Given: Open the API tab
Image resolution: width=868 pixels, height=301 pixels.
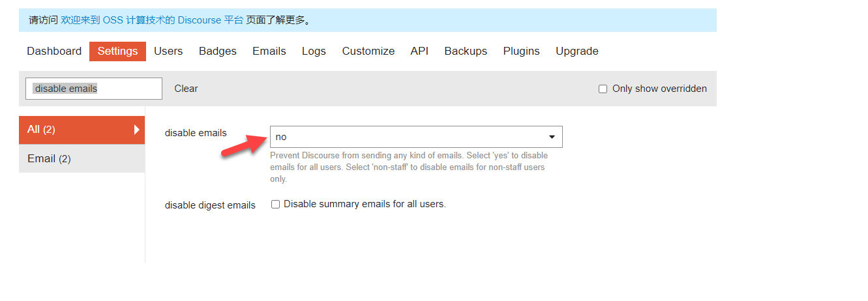Looking at the screenshot, I should tap(419, 51).
